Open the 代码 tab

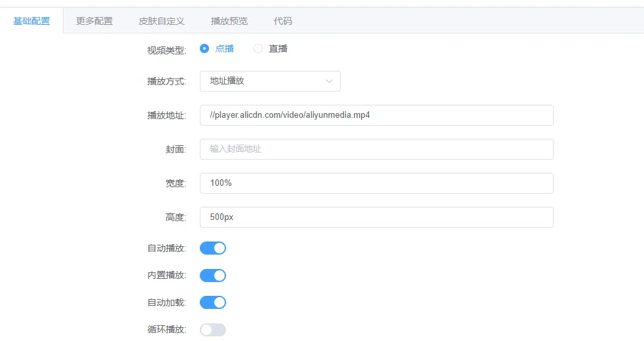click(282, 21)
